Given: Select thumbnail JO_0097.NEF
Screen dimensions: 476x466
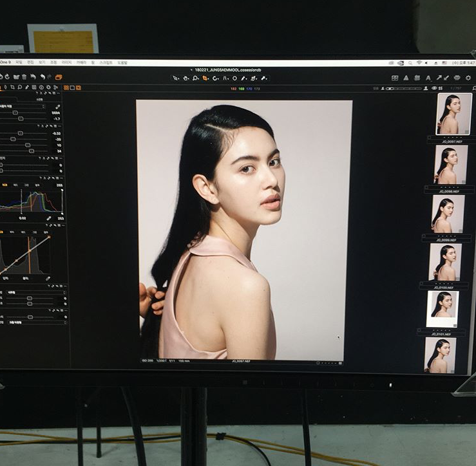Looking at the screenshot, I should click(x=454, y=114).
